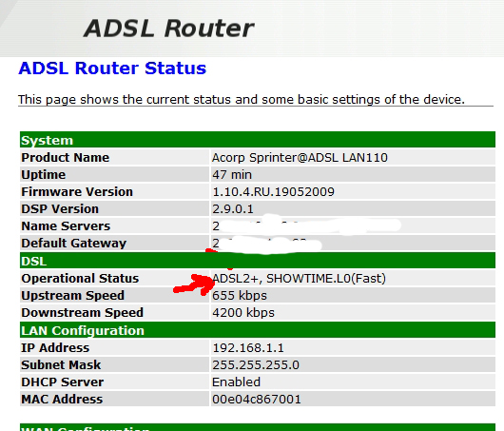Click the DHCP Server Enabled value
504x431 pixels.
click(236, 382)
